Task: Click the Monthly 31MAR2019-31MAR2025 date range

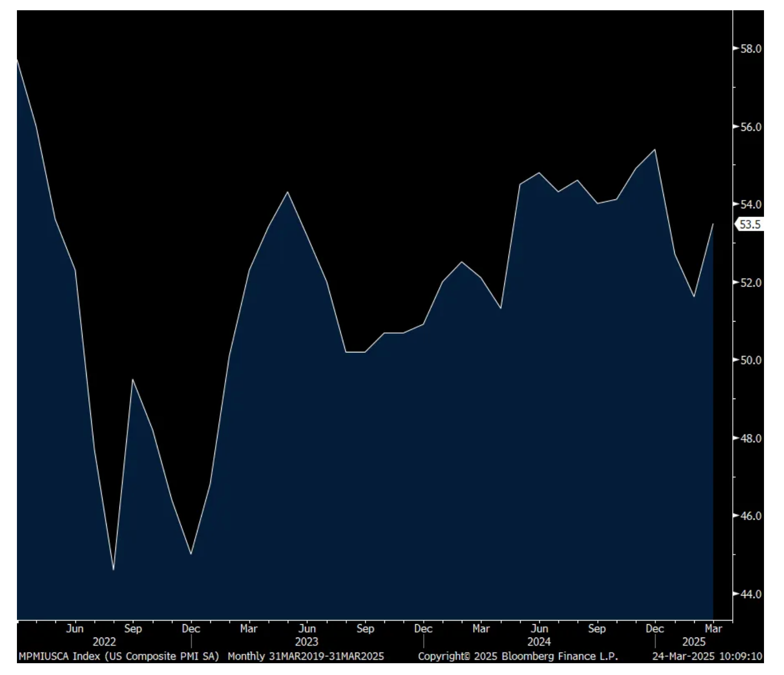Action: click(x=305, y=657)
